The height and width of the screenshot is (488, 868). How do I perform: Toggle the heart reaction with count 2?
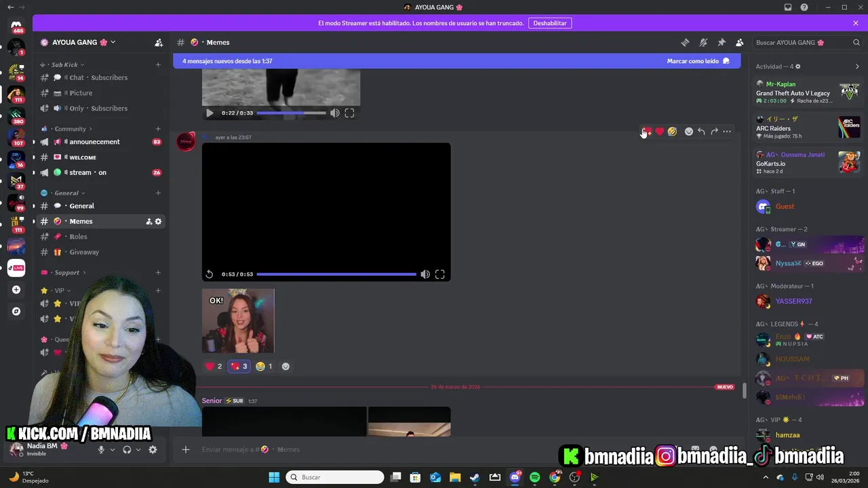point(214,366)
